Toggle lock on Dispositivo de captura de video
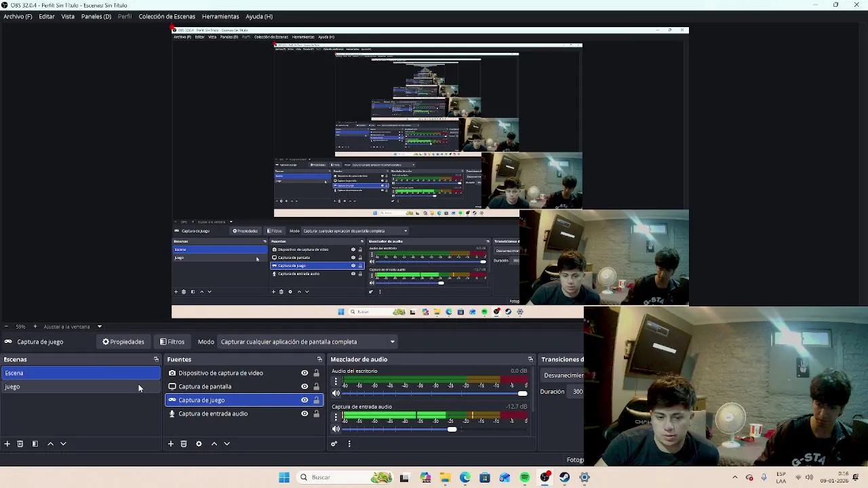The image size is (868, 488). pos(316,373)
